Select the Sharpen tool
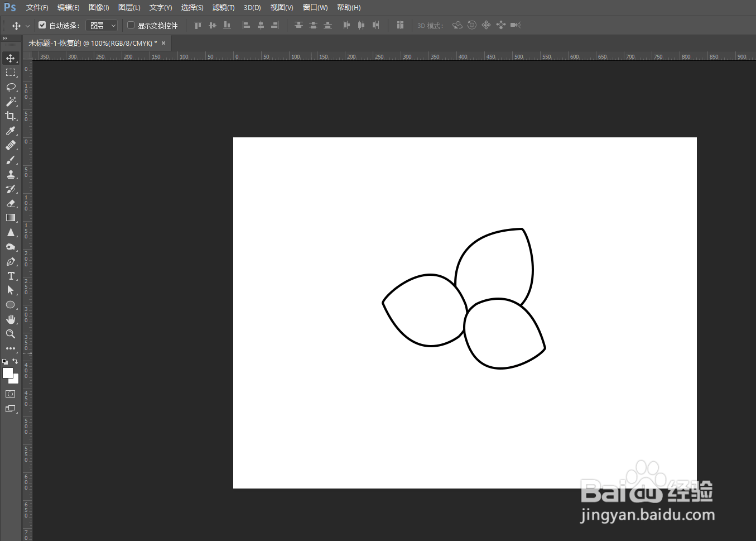Image resolution: width=756 pixels, height=541 pixels. [x=11, y=232]
